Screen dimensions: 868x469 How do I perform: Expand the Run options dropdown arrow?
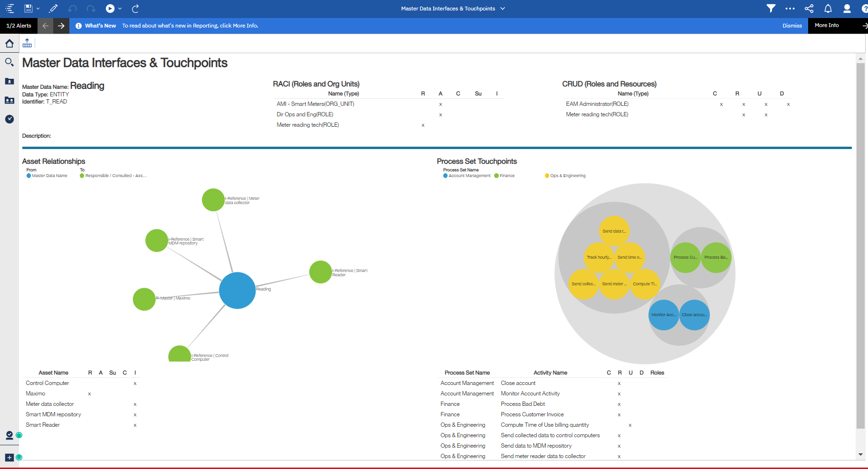tap(120, 9)
